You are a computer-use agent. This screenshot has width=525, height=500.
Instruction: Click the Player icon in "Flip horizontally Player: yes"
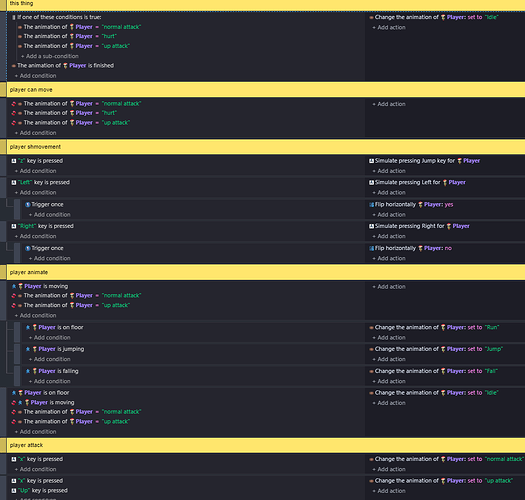(x=420, y=205)
